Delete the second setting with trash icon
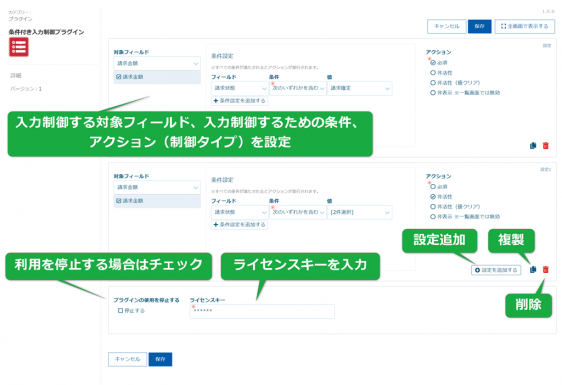 pos(546,270)
